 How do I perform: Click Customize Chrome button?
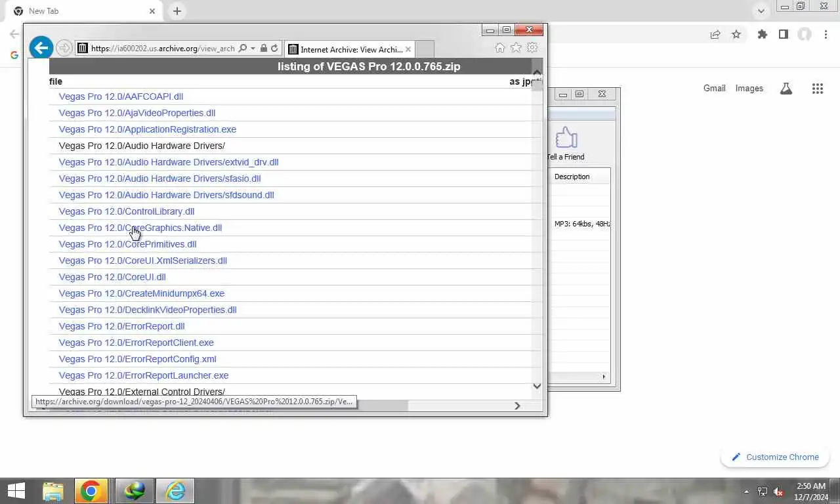775,457
